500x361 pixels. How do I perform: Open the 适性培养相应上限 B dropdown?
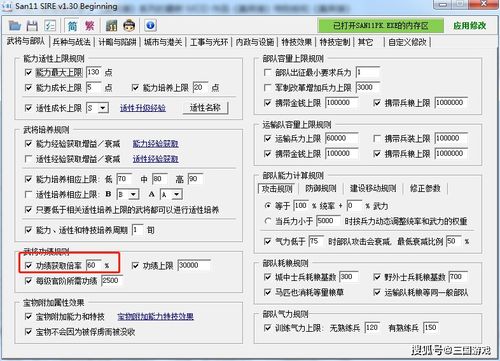134,194
